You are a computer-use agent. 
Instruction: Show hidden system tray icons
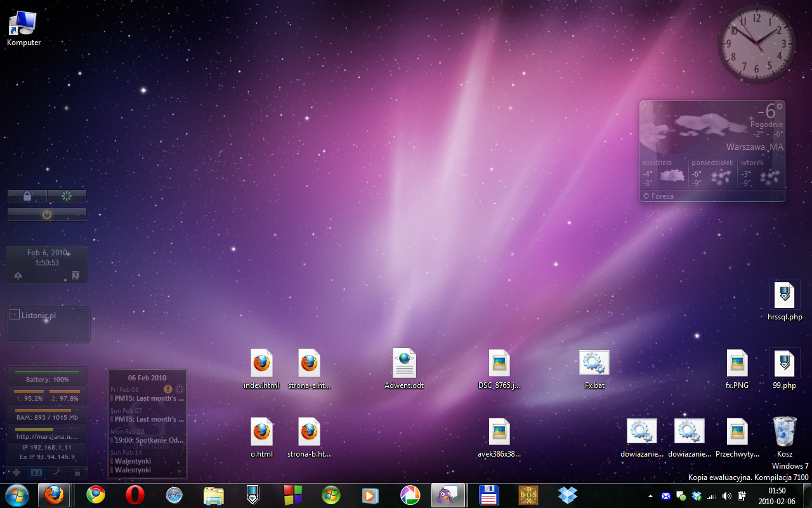[x=650, y=496]
